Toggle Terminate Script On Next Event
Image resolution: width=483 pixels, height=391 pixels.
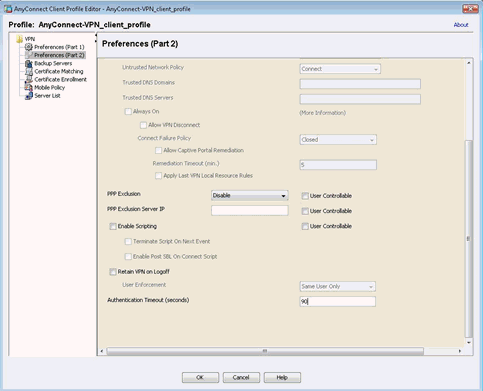128,242
